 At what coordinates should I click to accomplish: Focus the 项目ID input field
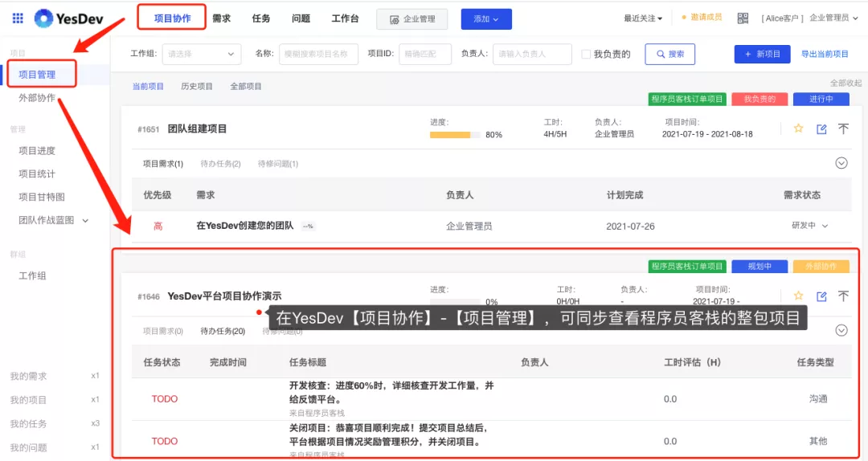tap(425, 55)
